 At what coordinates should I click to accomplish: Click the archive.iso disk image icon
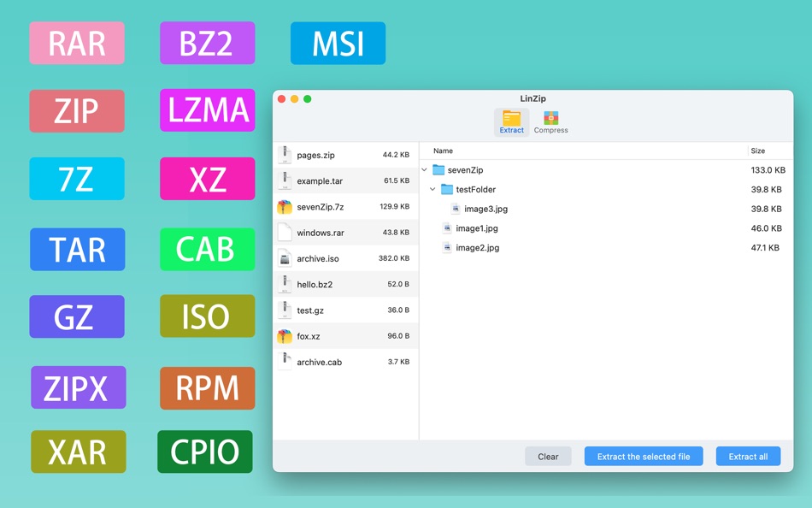click(x=285, y=258)
